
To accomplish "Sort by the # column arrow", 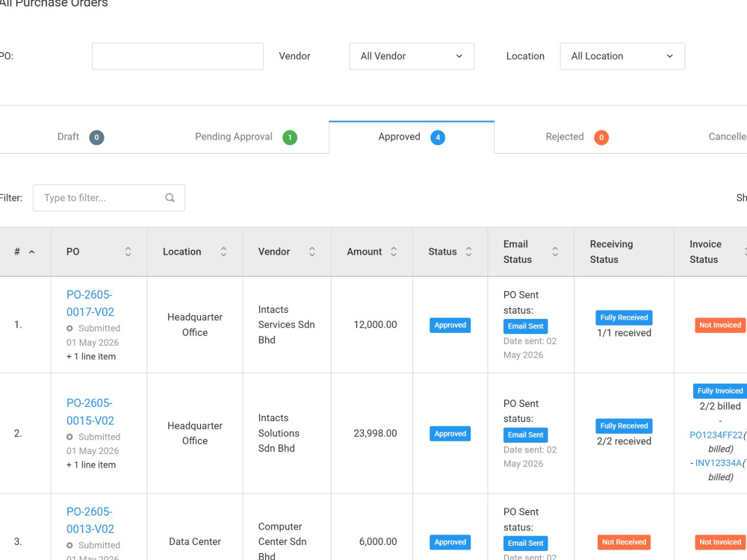I will point(32,252).
